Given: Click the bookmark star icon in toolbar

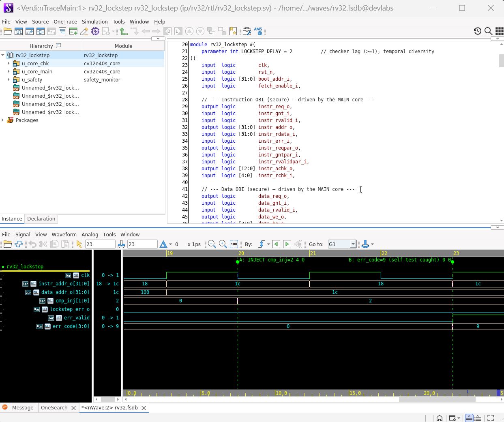Looking at the screenshot, I should tap(233, 31).
